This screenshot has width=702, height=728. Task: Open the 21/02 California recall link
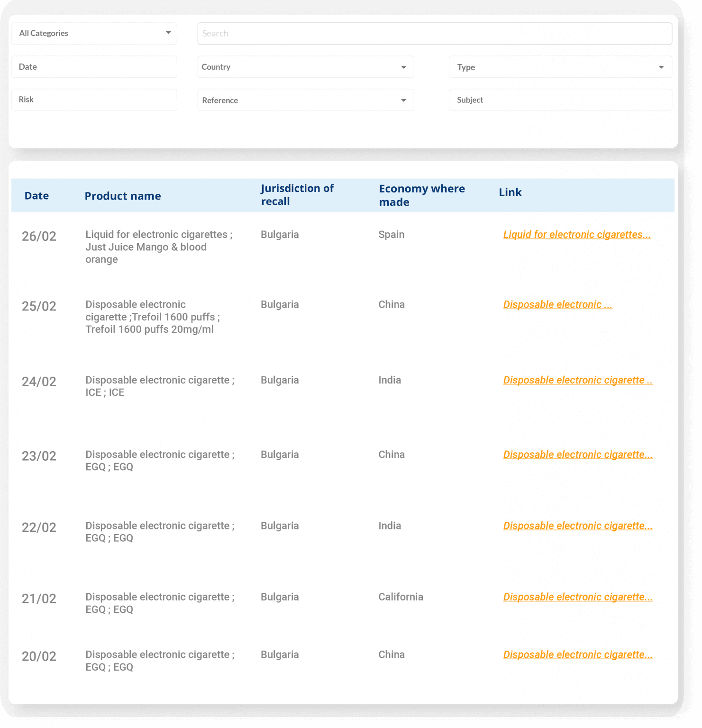[577, 597]
